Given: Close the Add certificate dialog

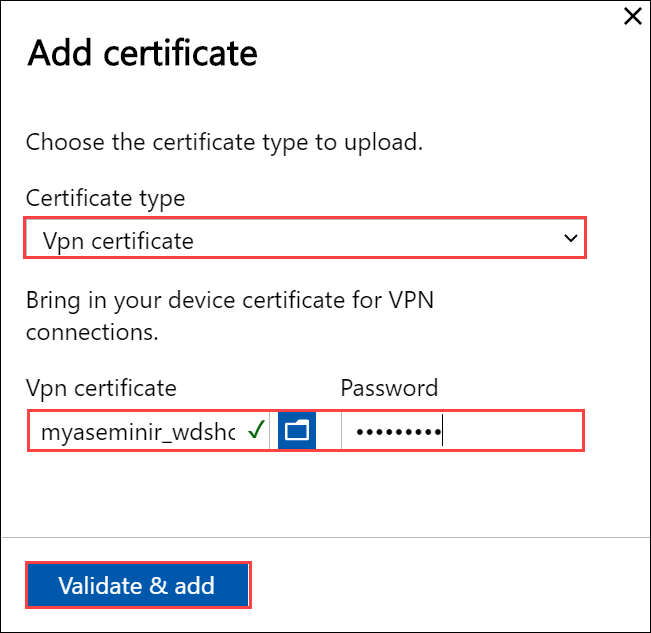Looking at the screenshot, I should (x=632, y=17).
